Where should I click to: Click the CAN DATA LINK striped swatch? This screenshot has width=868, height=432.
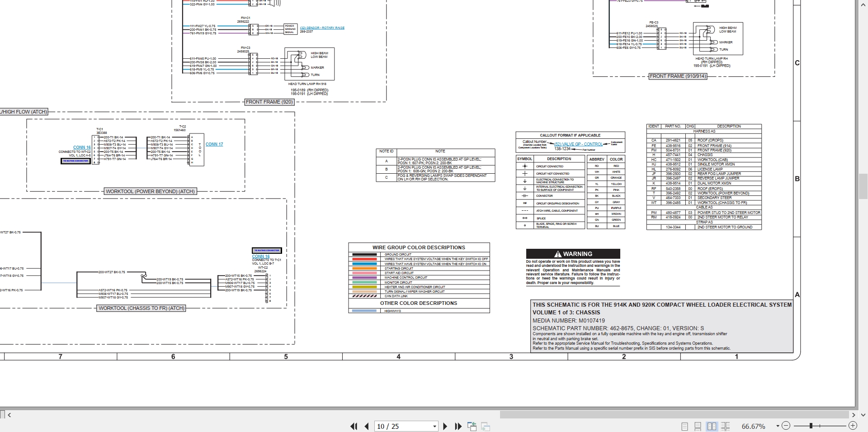tap(364, 296)
